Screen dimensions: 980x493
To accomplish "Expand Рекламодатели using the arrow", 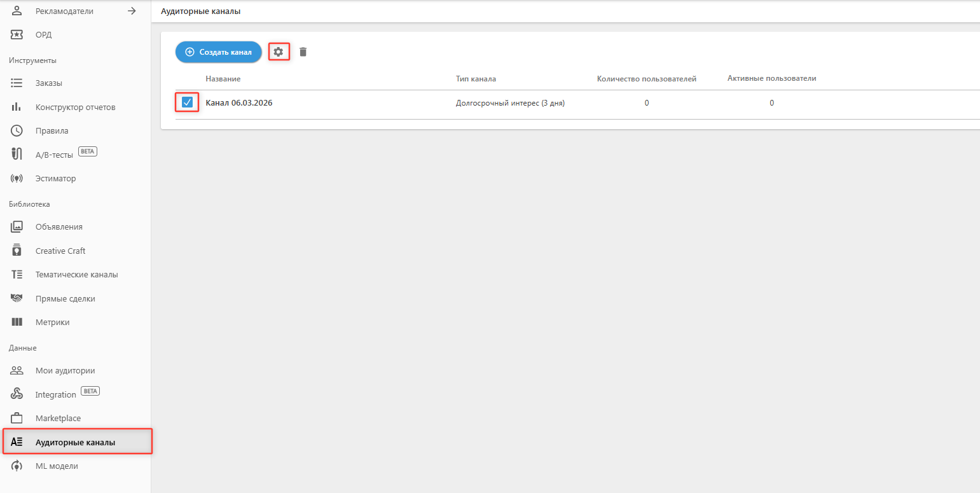I will click(x=132, y=11).
